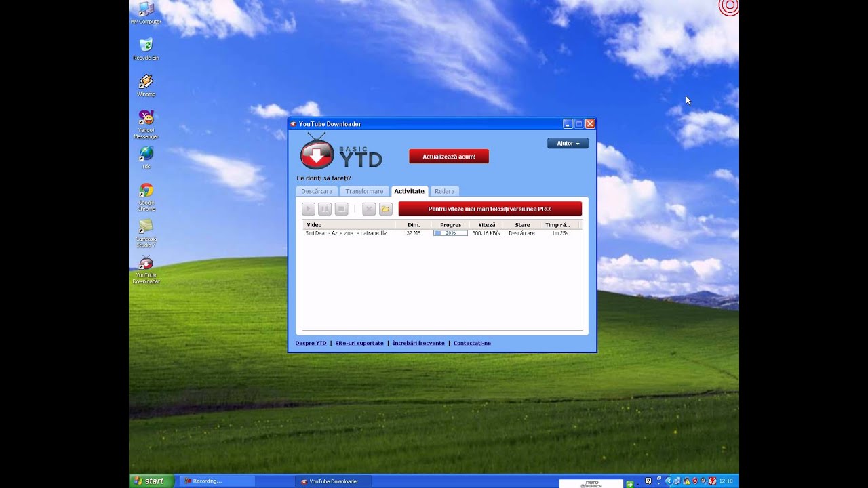Image resolution: width=868 pixels, height=488 pixels.
Task: Sort by the Viteză column header
Action: click(486, 225)
